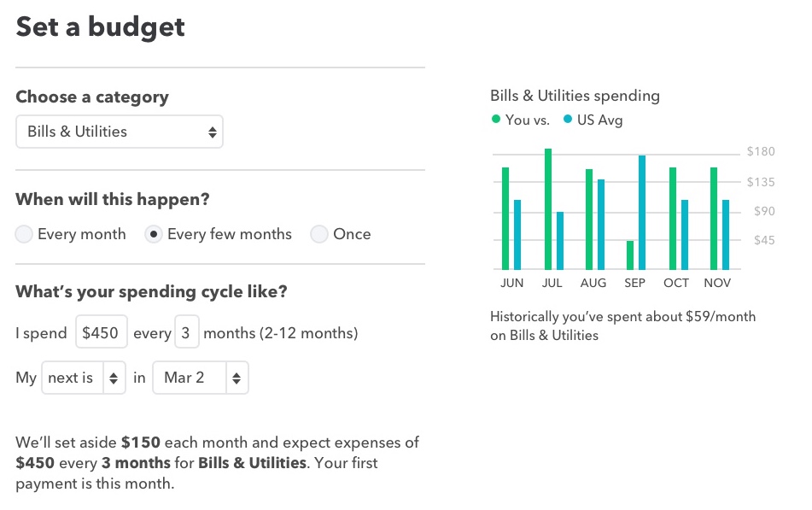The width and height of the screenshot is (812, 510).
Task: Click the $450 spending amount field
Action: coord(101,332)
